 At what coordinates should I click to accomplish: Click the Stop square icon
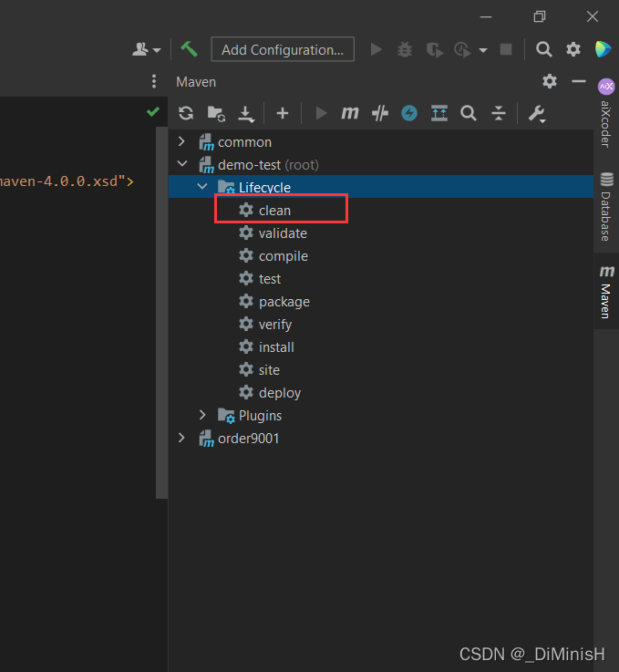[x=506, y=49]
